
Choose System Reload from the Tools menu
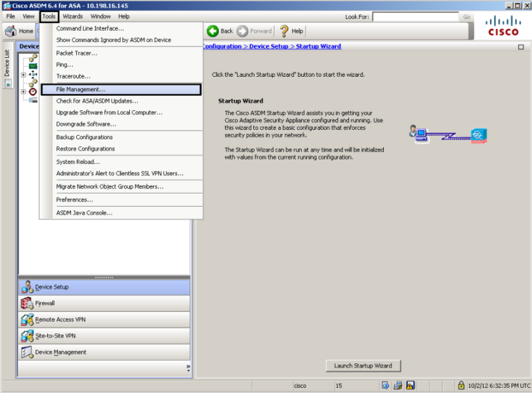click(x=121, y=162)
